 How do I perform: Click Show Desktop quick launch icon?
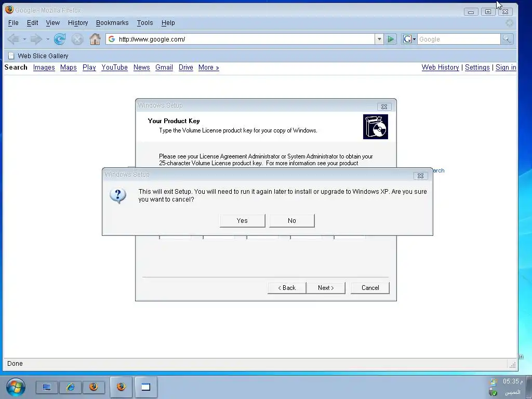[x=47, y=387]
